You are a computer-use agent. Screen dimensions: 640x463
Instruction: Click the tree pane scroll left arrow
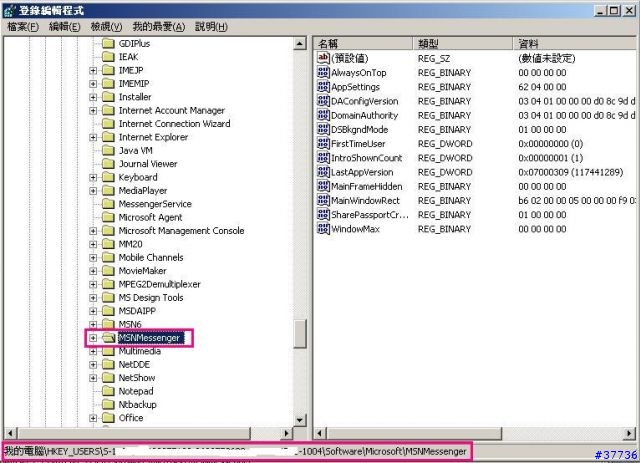pos(10,433)
